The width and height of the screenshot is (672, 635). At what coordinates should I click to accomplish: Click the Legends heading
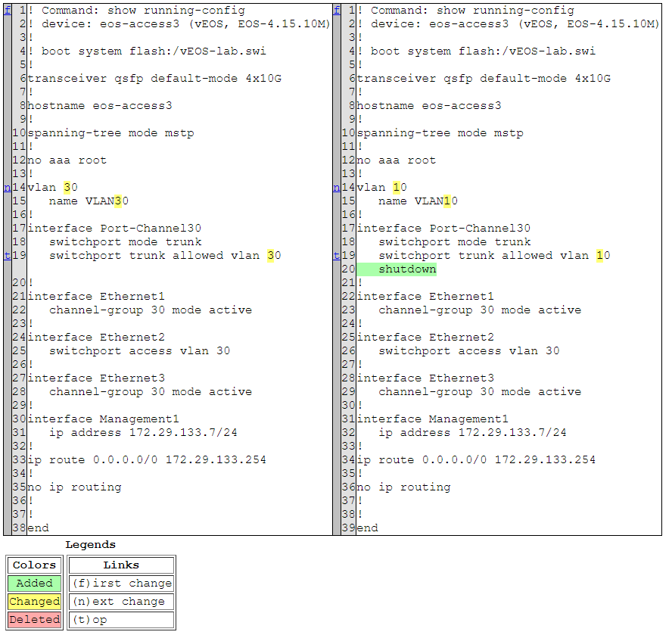point(90,544)
